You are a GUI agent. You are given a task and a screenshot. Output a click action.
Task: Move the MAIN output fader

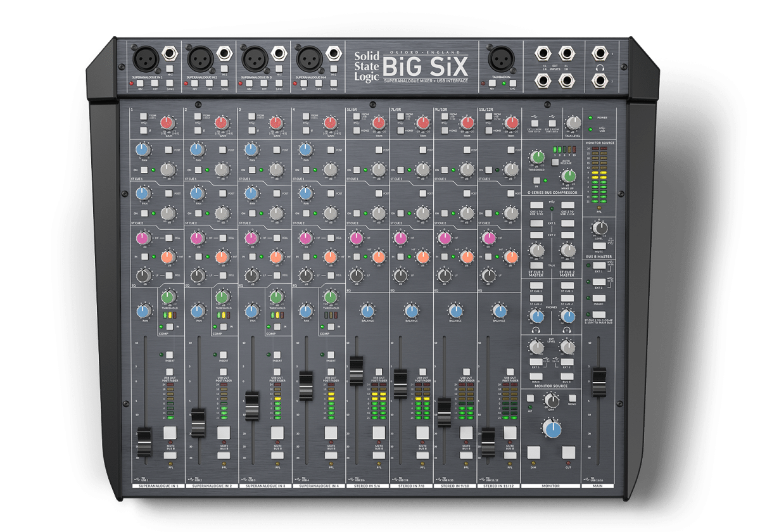(x=599, y=382)
